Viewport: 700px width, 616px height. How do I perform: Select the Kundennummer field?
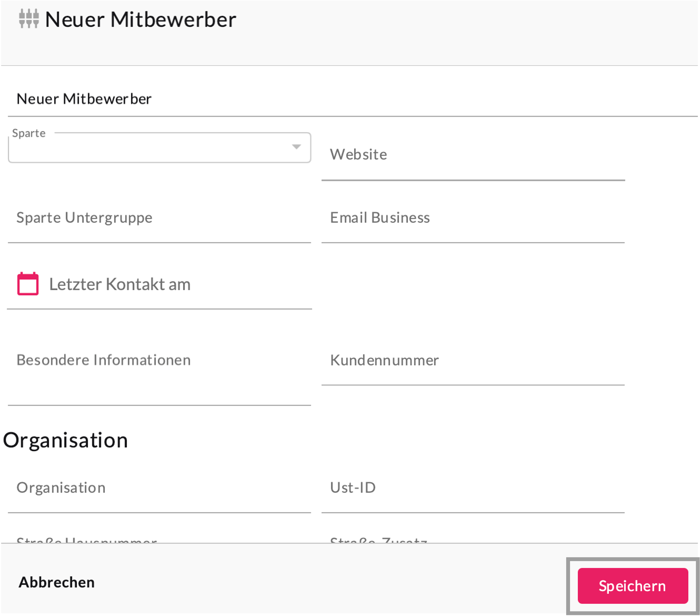[x=473, y=361]
